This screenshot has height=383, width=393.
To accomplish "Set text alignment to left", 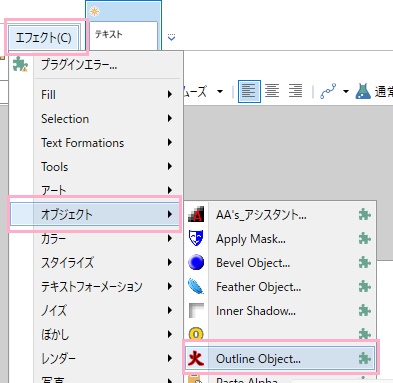I will (249, 91).
